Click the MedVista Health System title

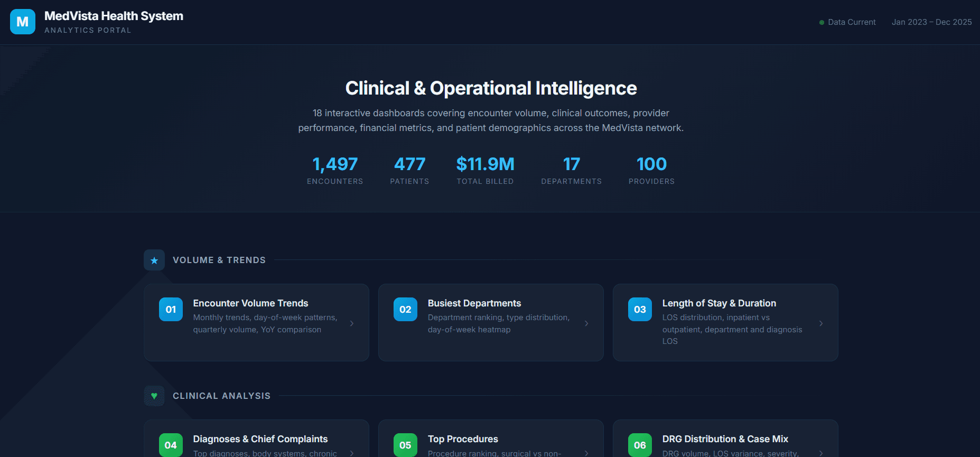tap(114, 16)
